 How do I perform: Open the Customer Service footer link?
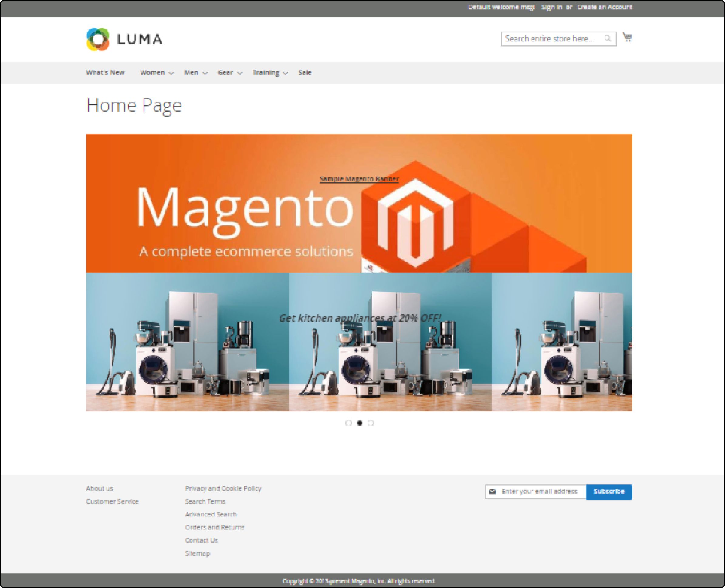click(x=113, y=501)
